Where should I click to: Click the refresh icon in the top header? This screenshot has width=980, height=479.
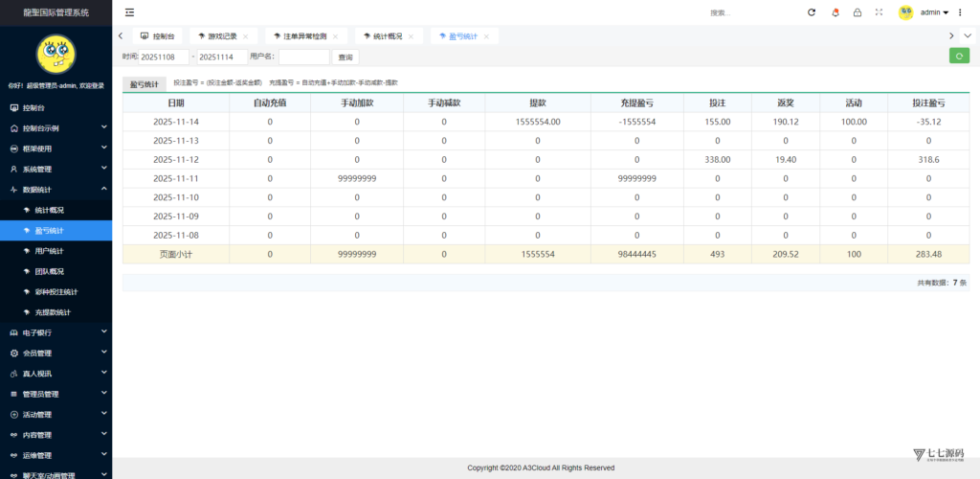point(812,12)
